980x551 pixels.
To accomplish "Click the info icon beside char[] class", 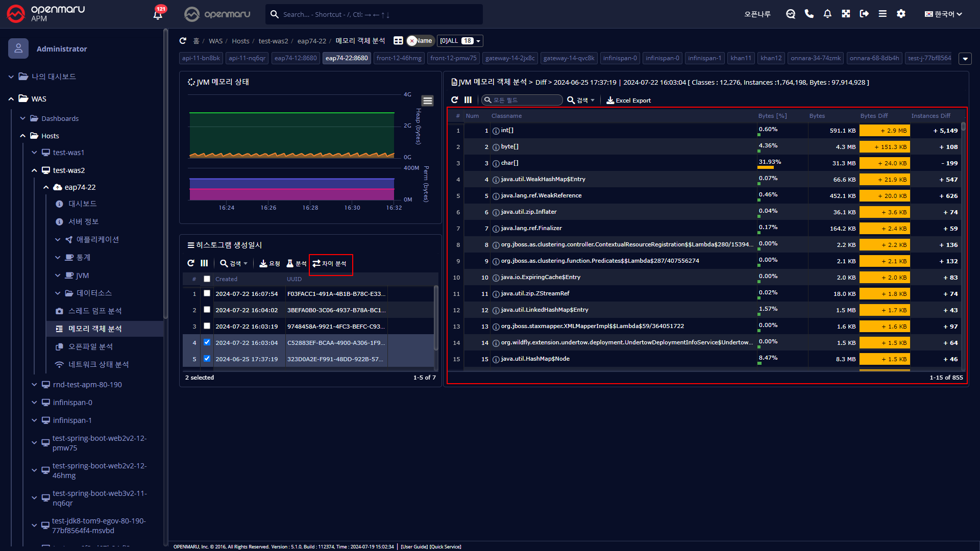I will 496,163.
